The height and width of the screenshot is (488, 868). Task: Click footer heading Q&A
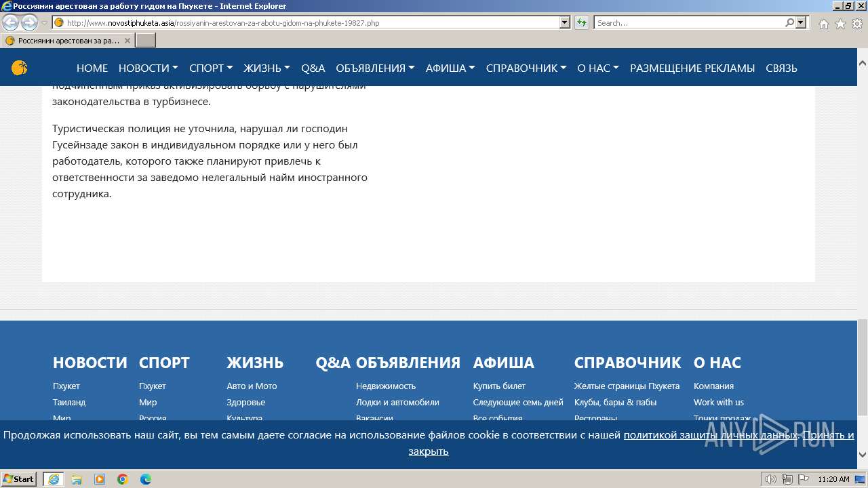[x=333, y=363]
